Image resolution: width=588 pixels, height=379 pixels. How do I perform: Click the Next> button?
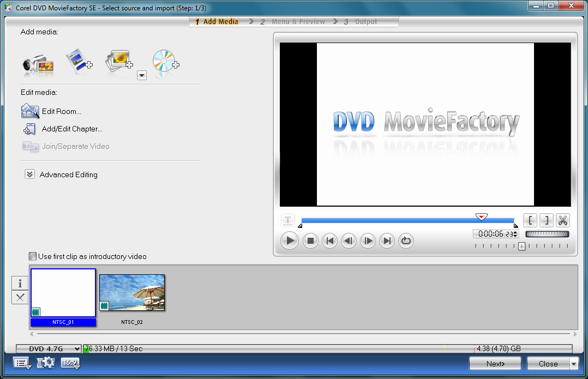(x=495, y=364)
